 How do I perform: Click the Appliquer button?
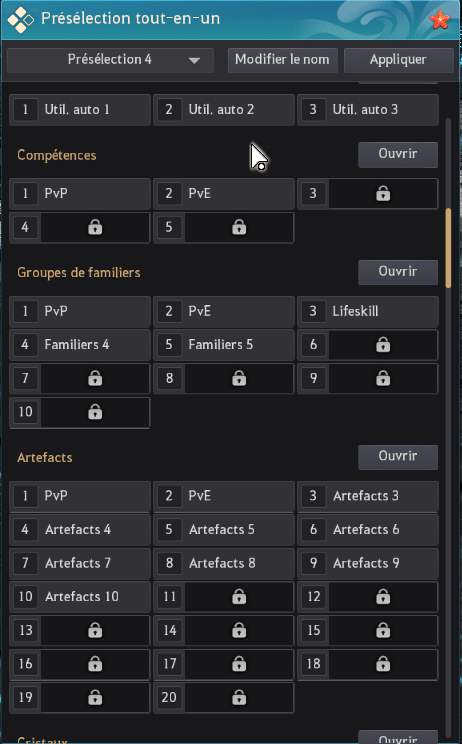398,60
